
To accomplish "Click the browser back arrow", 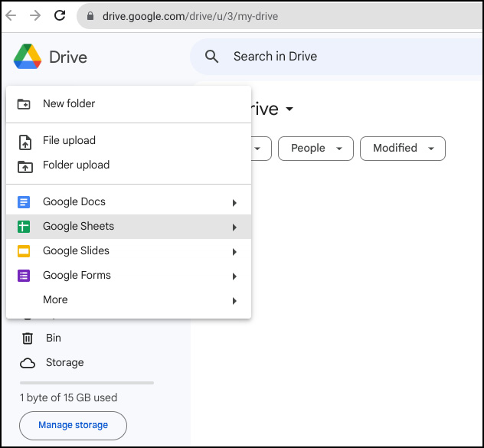I will tap(11, 15).
